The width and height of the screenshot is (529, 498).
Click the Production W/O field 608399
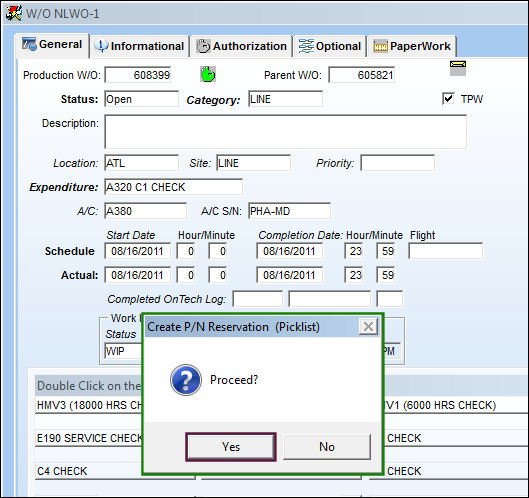[138, 75]
